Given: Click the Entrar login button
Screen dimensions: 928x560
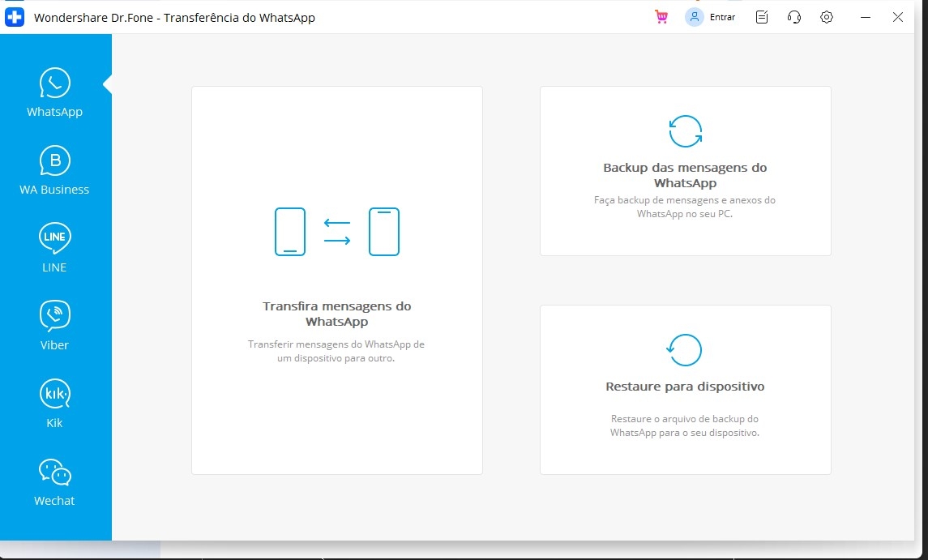Looking at the screenshot, I should (x=721, y=17).
